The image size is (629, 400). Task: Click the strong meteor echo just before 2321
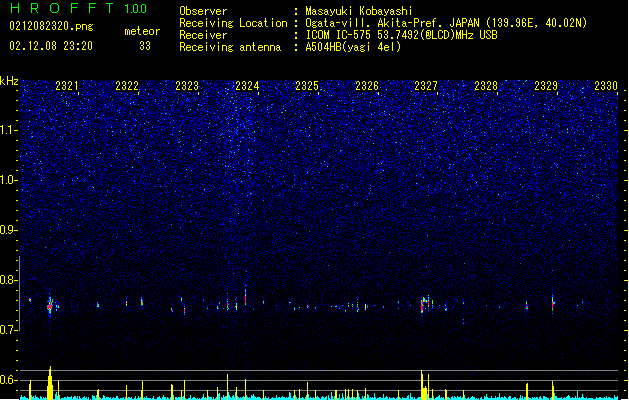[50, 307]
